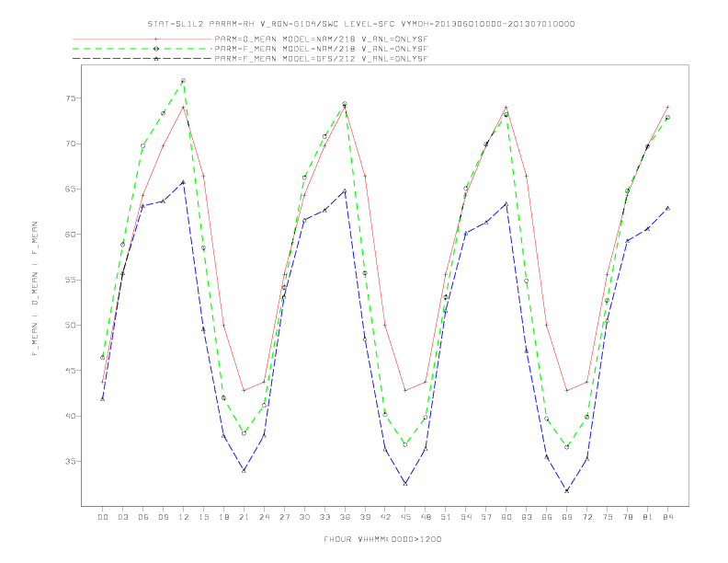728x563 pixels.
Task: Click x-axis tick label 03
Action: click(122, 517)
